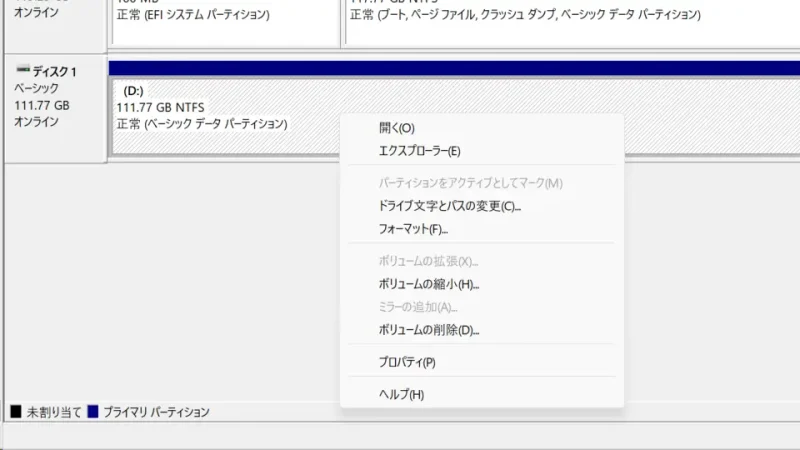Choose ボリュームの縮小(H)... menu item
Viewport: 800px width, 450px height.
[429, 284]
